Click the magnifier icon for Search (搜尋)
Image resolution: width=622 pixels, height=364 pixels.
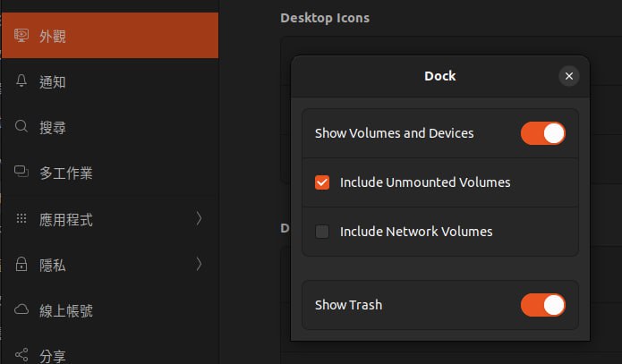(x=21, y=127)
